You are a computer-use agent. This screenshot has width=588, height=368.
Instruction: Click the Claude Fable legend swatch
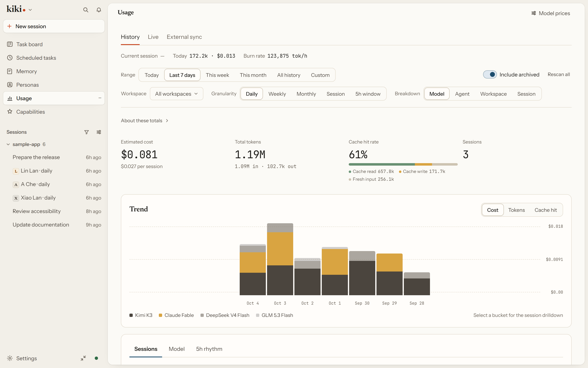point(160,315)
